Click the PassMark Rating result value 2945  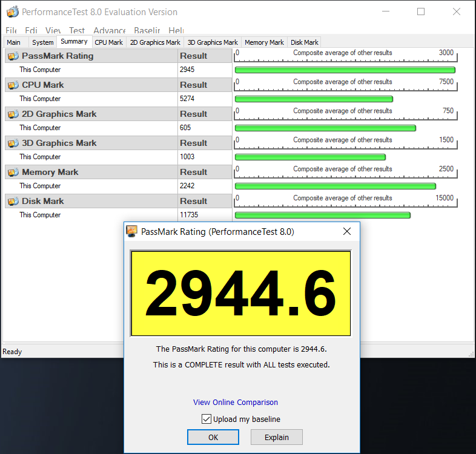click(x=187, y=70)
